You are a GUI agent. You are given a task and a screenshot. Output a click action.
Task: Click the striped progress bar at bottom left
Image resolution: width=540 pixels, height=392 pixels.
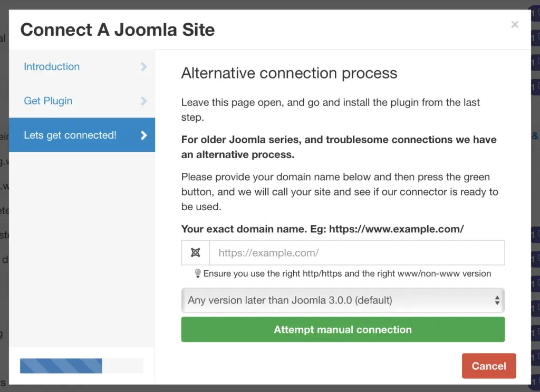point(61,366)
